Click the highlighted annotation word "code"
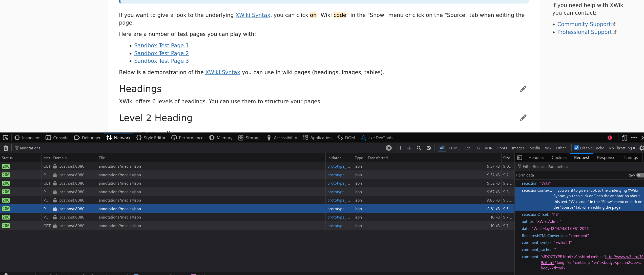Image resolution: width=644 pixels, height=275 pixels. pos(340,15)
